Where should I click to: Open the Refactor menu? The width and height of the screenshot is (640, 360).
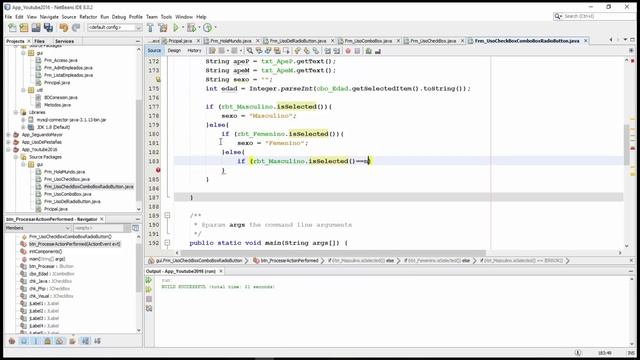tap(88, 17)
